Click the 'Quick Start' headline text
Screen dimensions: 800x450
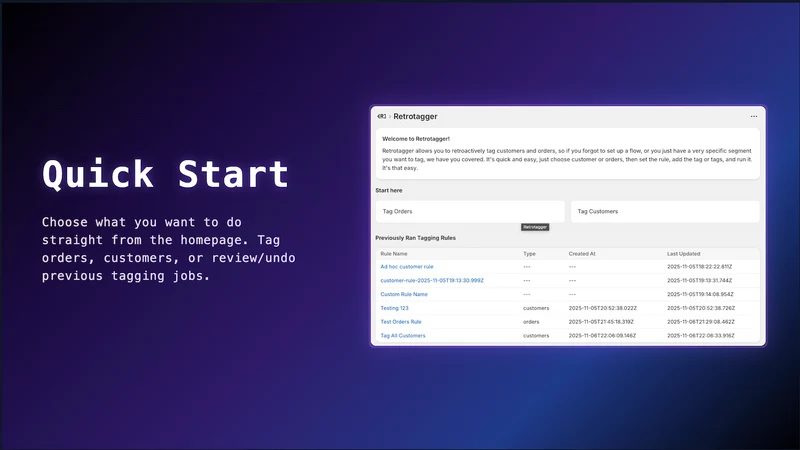166,174
